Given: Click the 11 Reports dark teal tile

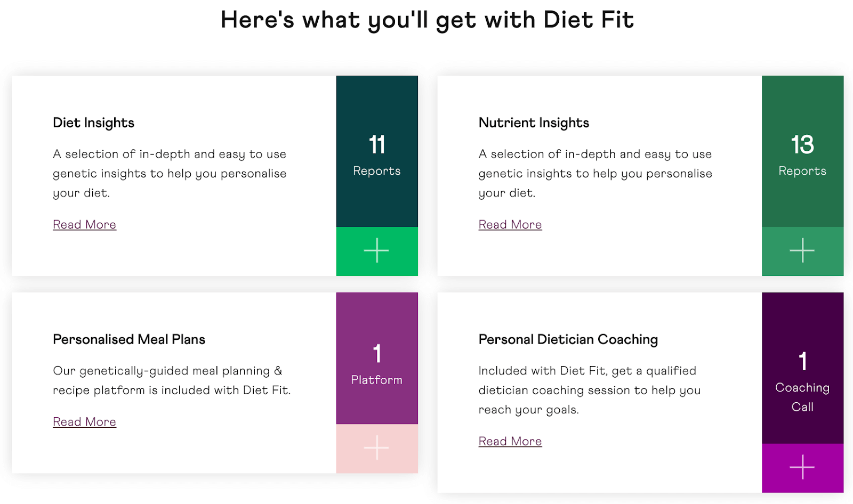Looking at the screenshot, I should click(376, 151).
